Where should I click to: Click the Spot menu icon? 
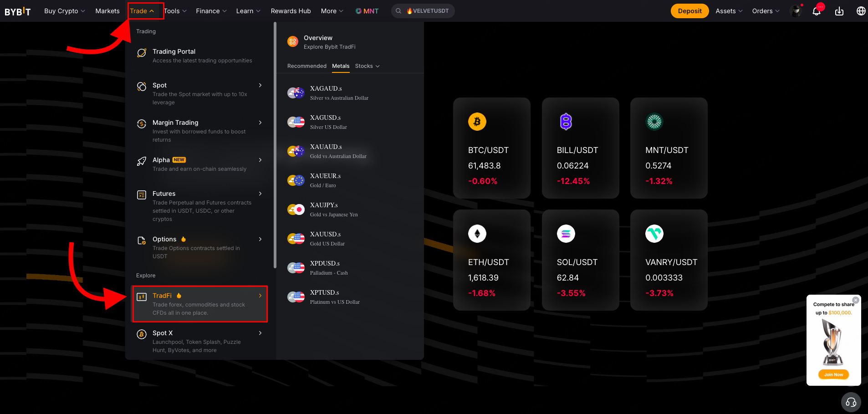click(142, 87)
